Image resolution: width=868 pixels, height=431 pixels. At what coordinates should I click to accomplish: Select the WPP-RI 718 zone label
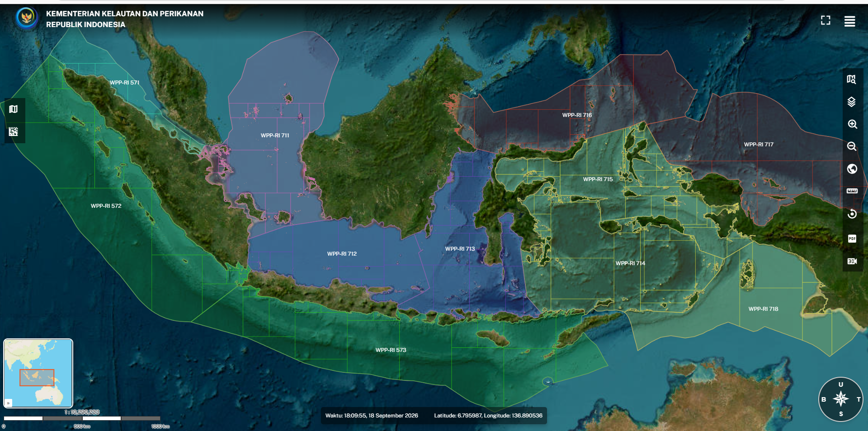(x=764, y=309)
